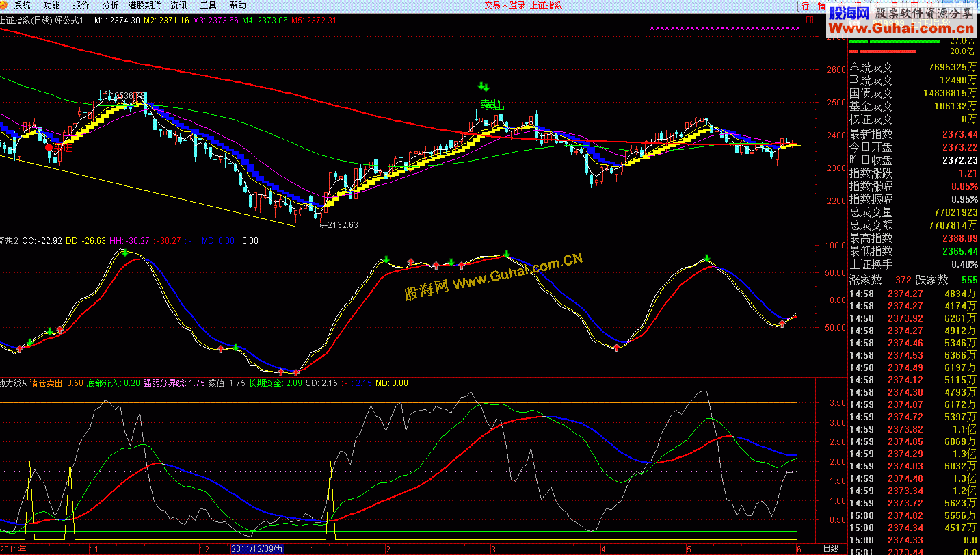980x555 pixels.
Task: Open the 港股期货 menu
Action: (x=144, y=5)
